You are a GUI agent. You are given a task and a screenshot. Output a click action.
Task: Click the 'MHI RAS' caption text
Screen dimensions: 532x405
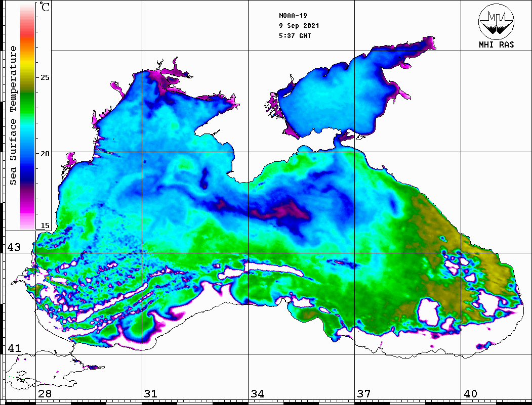pyautogui.click(x=496, y=44)
